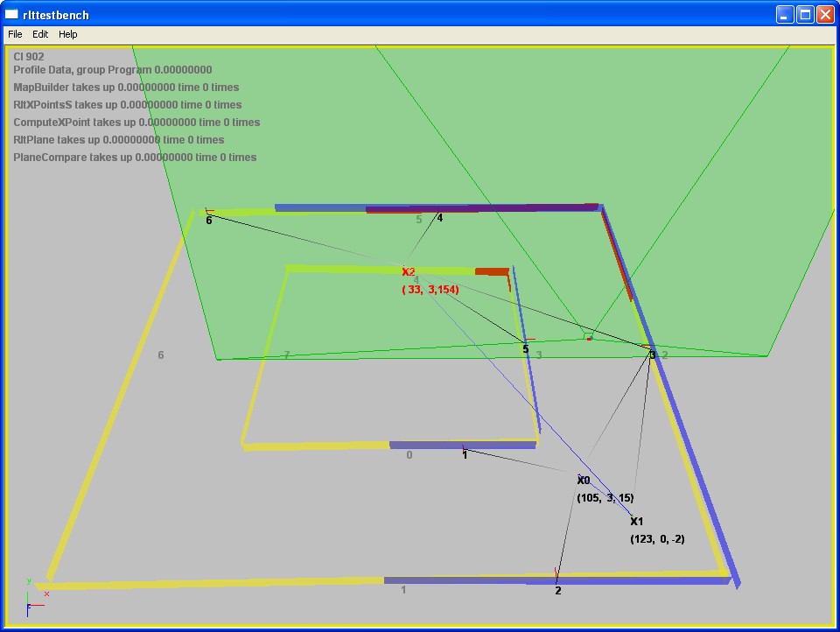This screenshot has height=632, width=840.
Task: Click the gray edge label 7
Action: pyautogui.click(x=287, y=355)
